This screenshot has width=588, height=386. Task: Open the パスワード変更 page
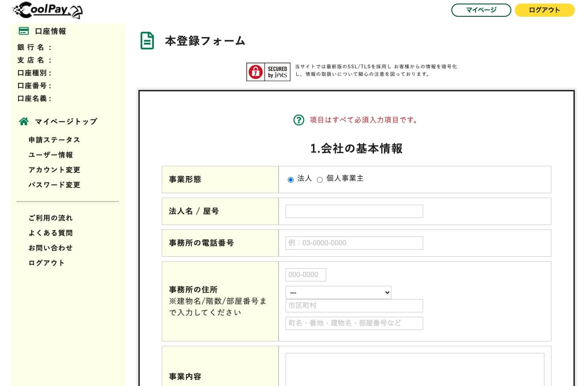pos(54,185)
